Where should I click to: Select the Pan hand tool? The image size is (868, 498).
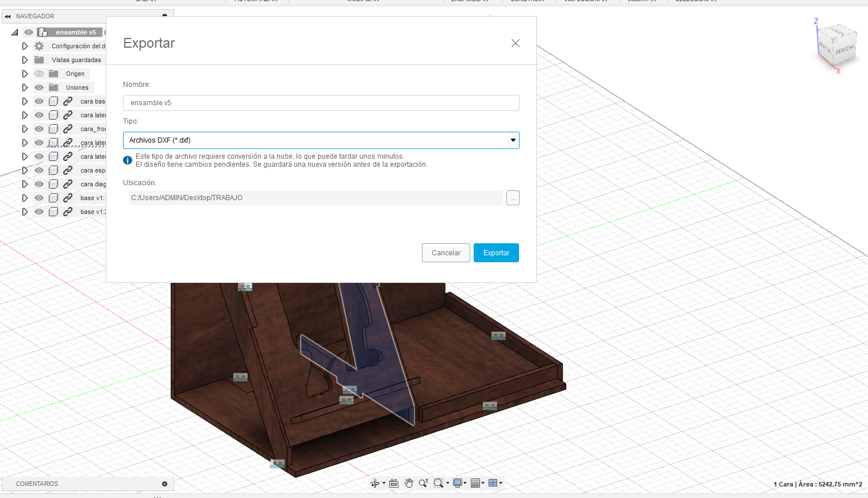(x=409, y=483)
